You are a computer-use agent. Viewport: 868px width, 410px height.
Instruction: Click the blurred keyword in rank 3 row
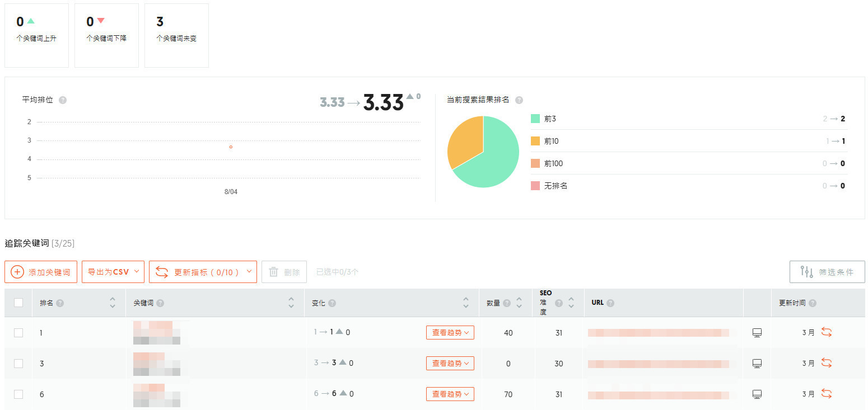pyautogui.click(x=157, y=364)
